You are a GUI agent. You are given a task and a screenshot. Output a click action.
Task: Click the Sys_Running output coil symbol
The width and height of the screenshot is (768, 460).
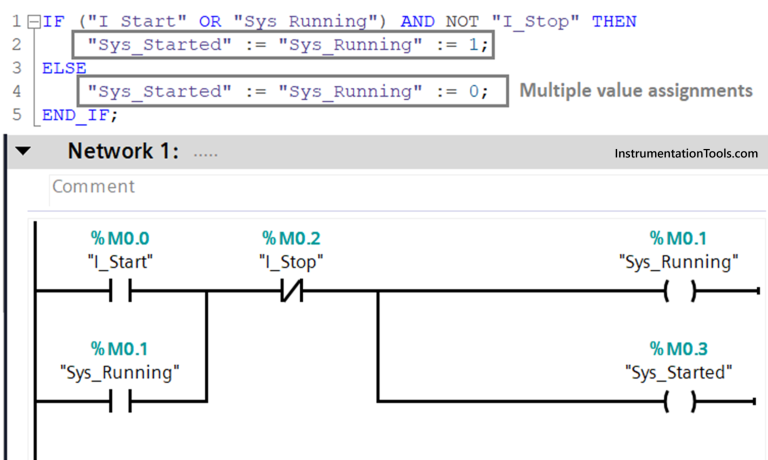(680, 292)
